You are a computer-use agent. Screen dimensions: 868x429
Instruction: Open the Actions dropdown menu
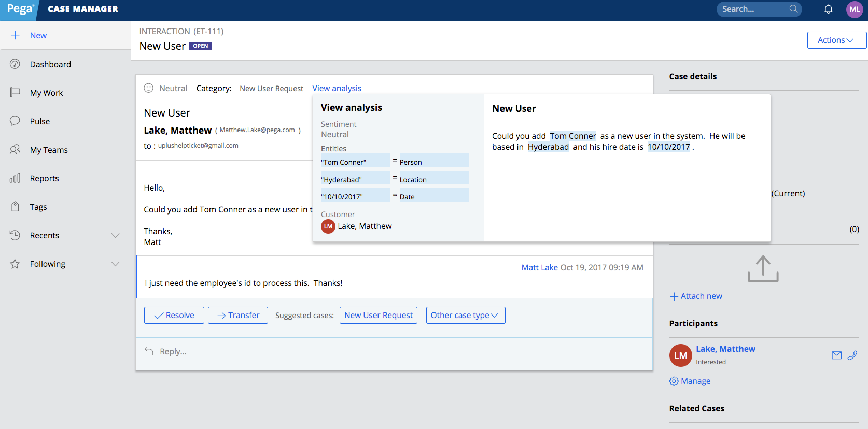tap(836, 40)
